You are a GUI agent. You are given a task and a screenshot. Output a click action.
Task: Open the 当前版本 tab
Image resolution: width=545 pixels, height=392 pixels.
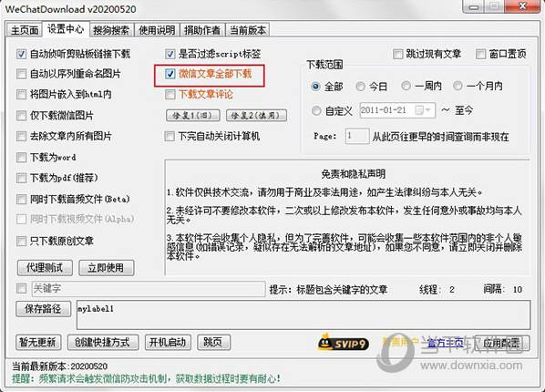248,30
